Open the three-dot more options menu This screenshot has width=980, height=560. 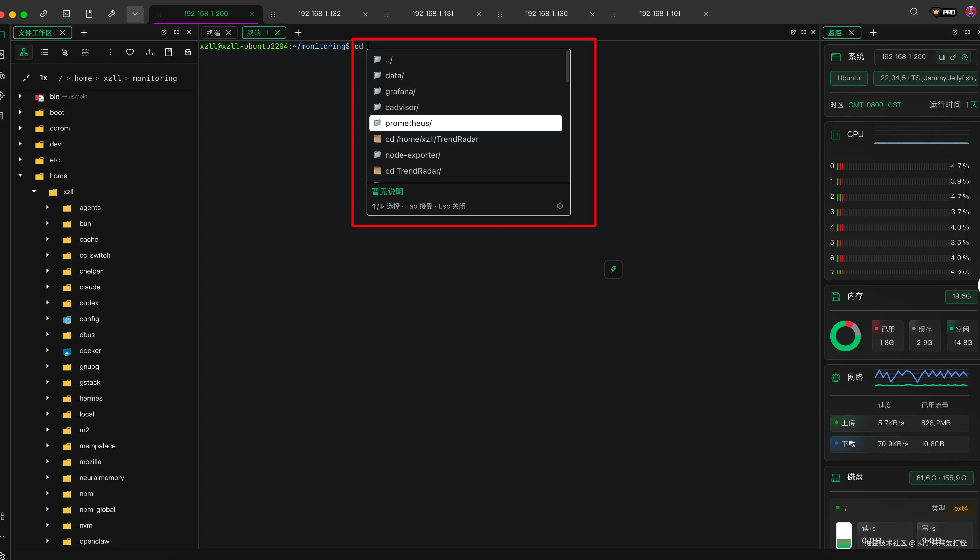click(x=110, y=52)
